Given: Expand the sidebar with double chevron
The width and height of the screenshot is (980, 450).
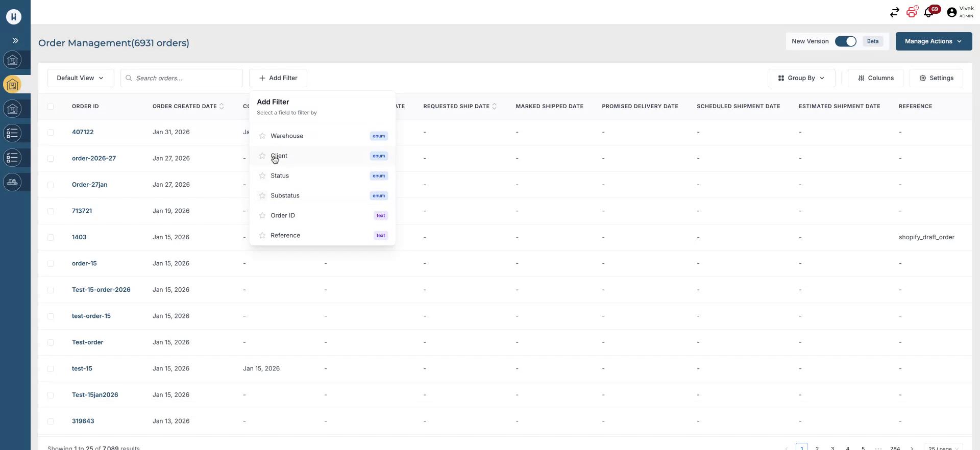Looking at the screenshot, I should coord(15,41).
